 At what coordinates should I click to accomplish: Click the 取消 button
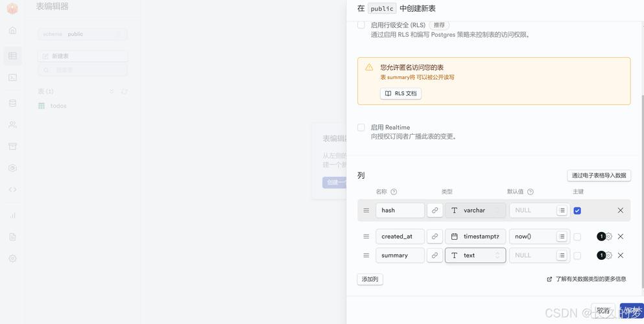[x=602, y=310]
